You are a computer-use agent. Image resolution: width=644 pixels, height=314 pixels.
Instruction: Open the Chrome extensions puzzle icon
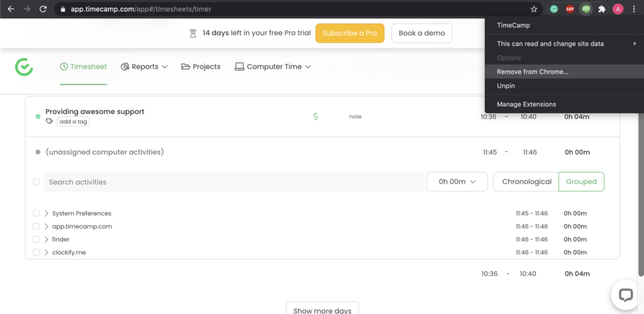pos(602,9)
